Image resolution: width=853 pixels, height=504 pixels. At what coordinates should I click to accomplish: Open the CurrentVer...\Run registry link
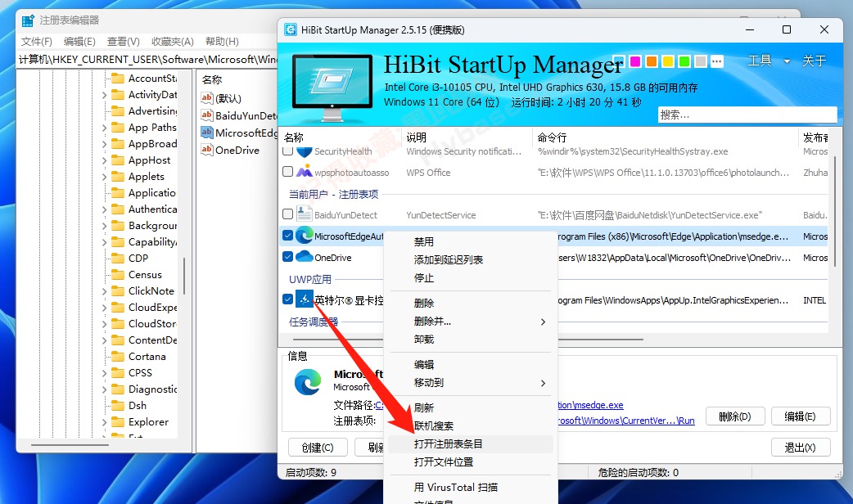[x=626, y=421]
